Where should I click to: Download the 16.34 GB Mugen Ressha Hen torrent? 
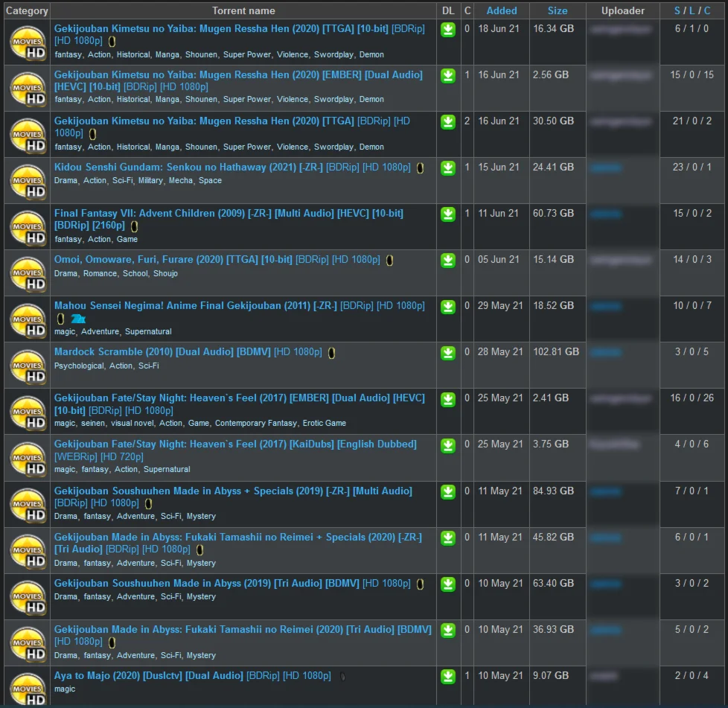click(447, 31)
